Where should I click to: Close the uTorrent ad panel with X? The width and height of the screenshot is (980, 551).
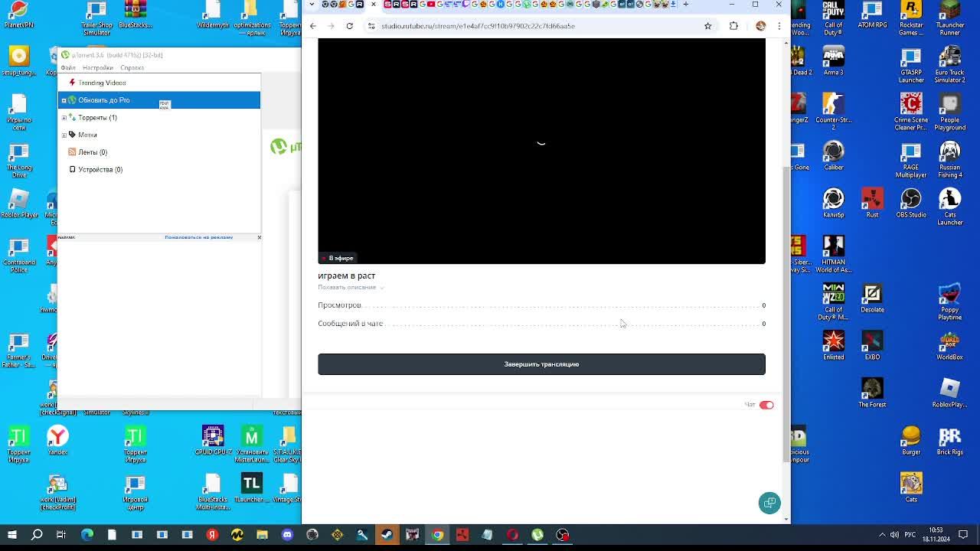tap(259, 237)
